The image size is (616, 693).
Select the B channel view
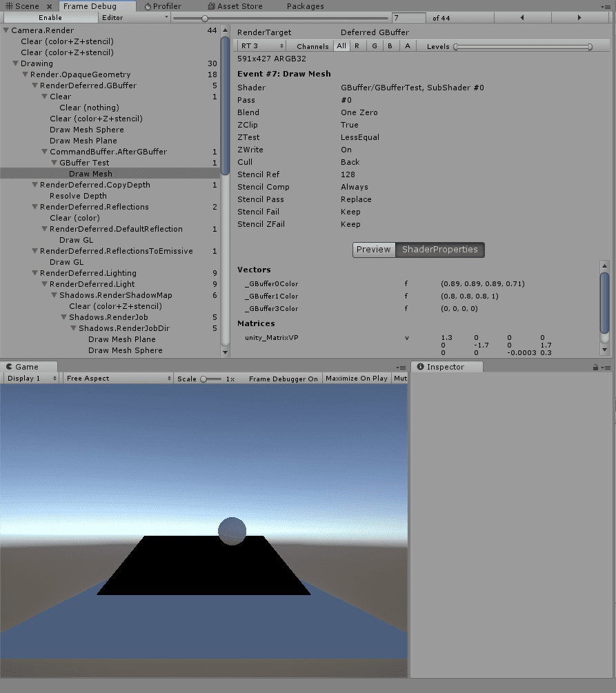pos(389,46)
